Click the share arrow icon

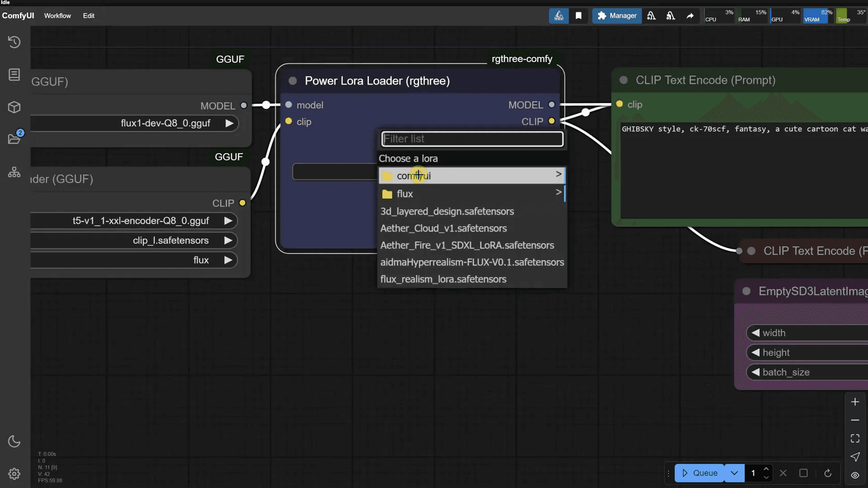click(690, 16)
